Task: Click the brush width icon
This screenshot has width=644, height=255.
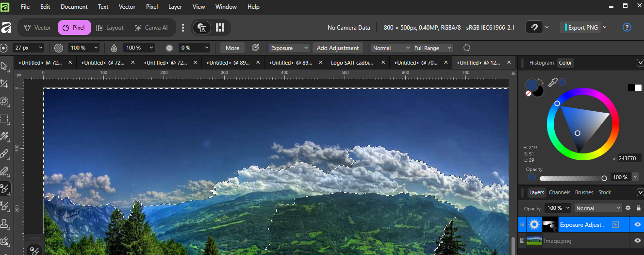Action: coord(4,48)
